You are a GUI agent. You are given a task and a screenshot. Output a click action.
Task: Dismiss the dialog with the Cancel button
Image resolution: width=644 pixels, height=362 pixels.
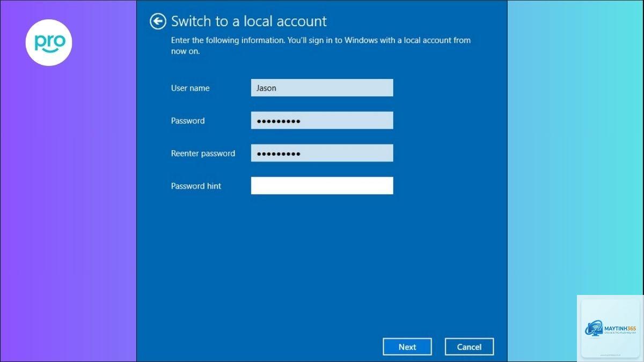pyautogui.click(x=469, y=347)
